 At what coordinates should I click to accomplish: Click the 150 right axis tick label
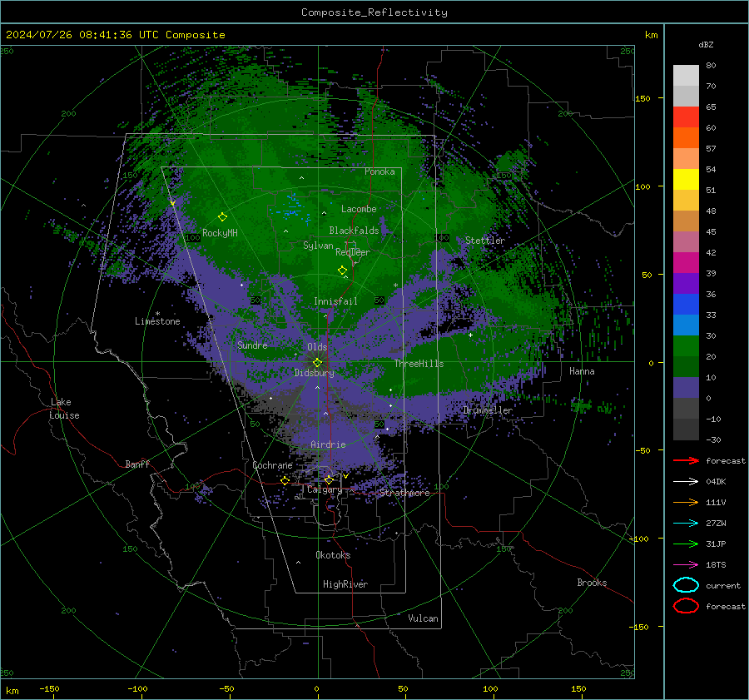[x=643, y=98]
